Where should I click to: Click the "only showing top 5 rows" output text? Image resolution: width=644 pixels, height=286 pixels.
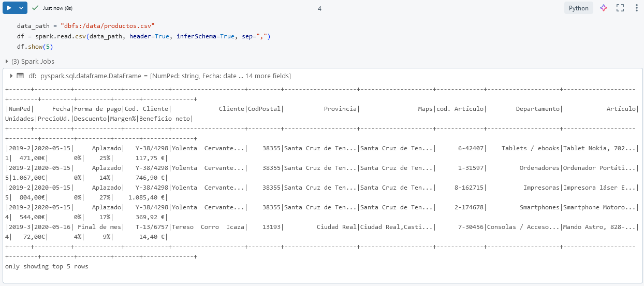click(47, 266)
